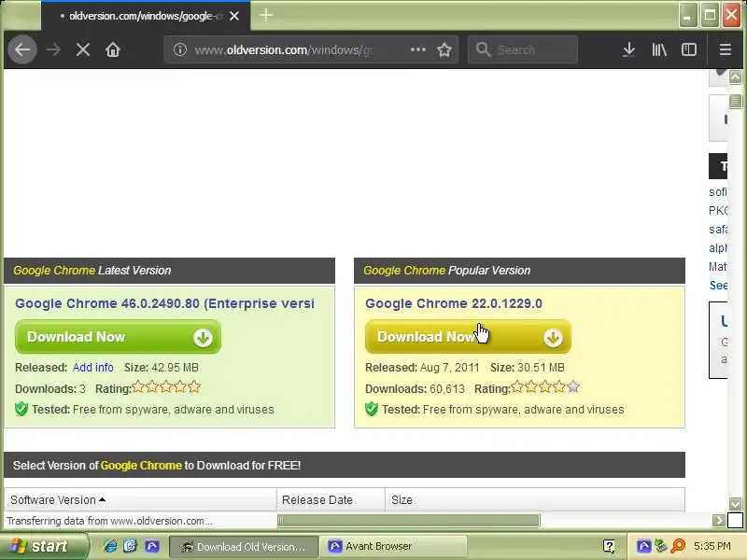This screenshot has height=560, width=747.
Task: Rate Chrome 22 using the star rating
Action: [x=545, y=386]
